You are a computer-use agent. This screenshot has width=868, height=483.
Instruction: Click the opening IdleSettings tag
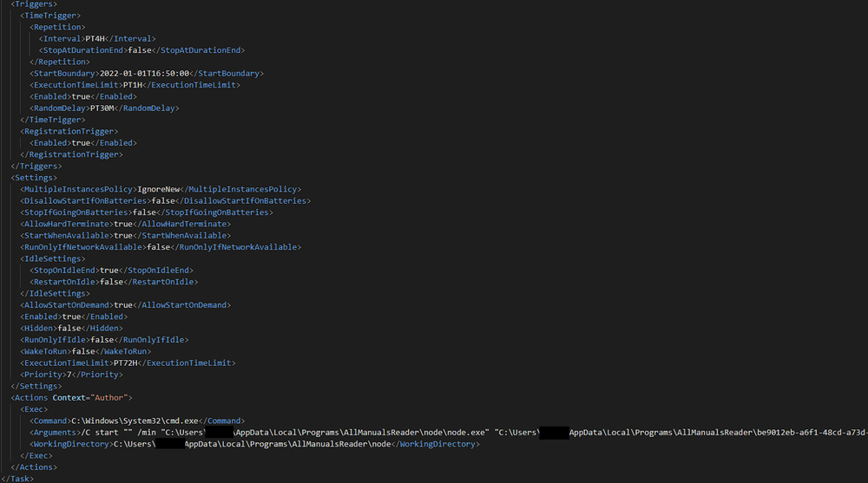coord(53,258)
